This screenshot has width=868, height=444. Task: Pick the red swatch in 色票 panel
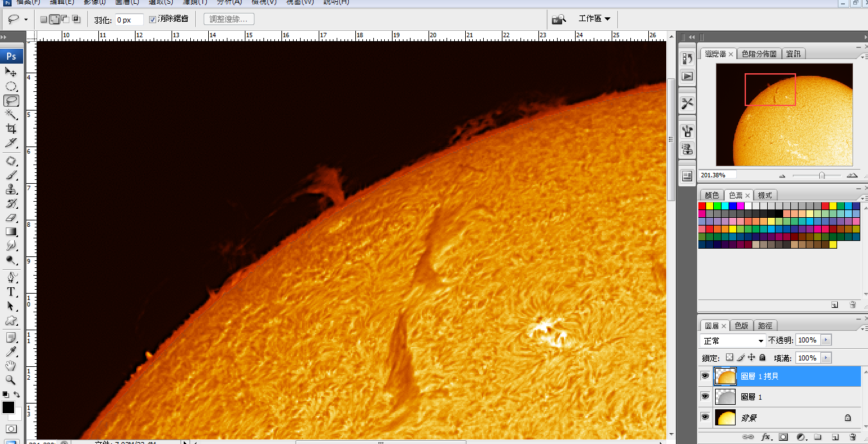tap(702, 206)
